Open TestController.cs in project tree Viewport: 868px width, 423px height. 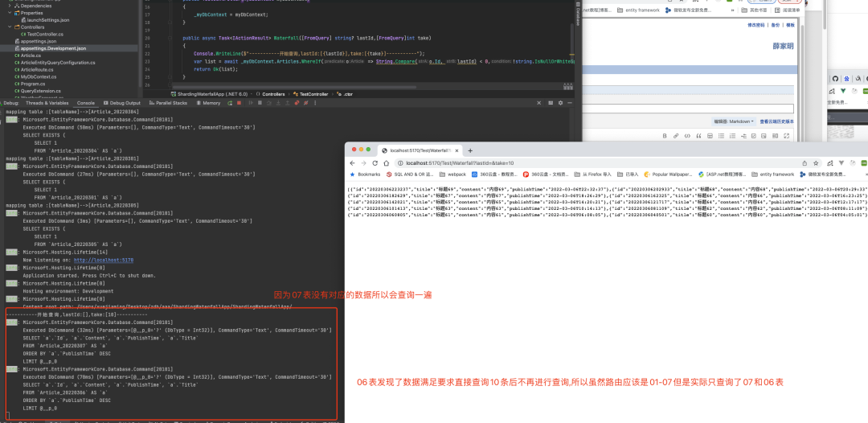pyautogui.click(x=45, y=34)
